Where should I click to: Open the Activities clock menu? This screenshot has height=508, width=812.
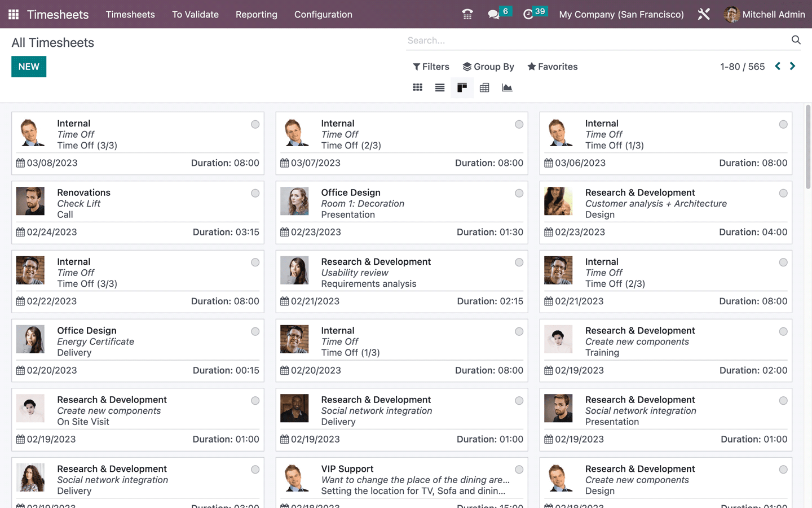point(529,14)
